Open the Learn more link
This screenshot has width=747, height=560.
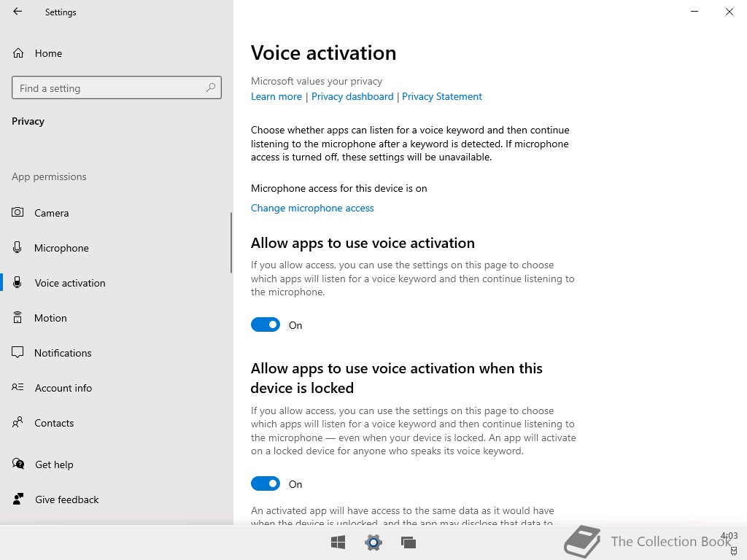pos(276,97)
